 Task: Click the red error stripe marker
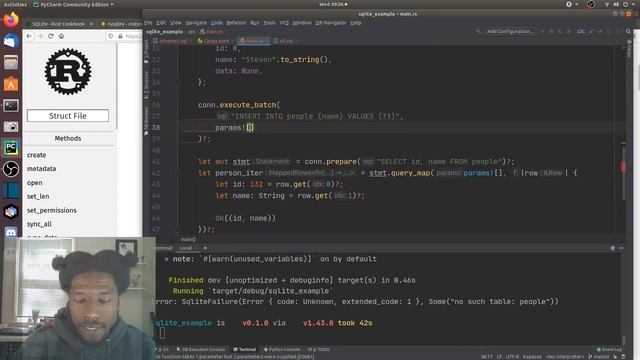[x=623, y=167]
